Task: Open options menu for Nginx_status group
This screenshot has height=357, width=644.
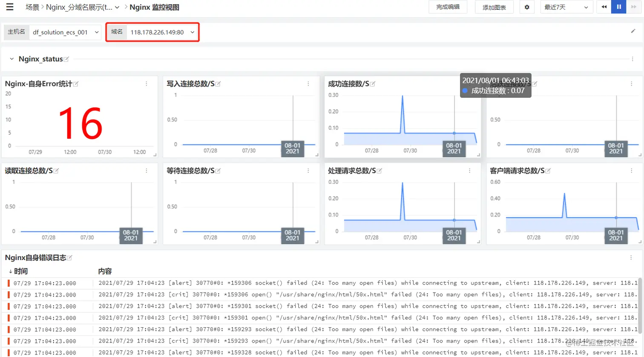Action: tap(632, 59)
